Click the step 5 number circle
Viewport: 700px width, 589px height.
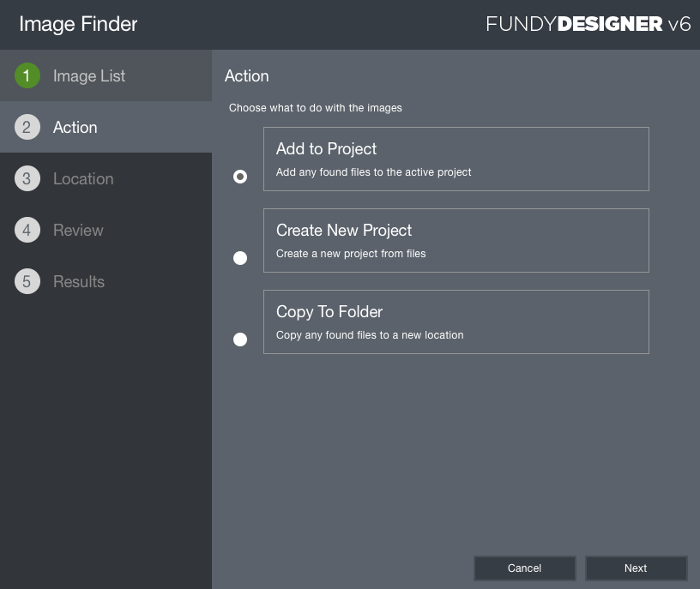click(27, 281)
